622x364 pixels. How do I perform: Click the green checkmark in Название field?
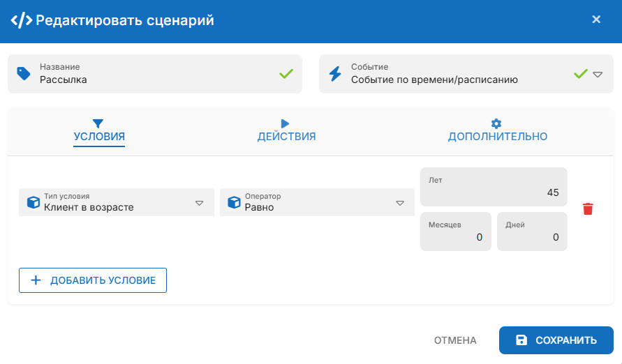(286, 73)
